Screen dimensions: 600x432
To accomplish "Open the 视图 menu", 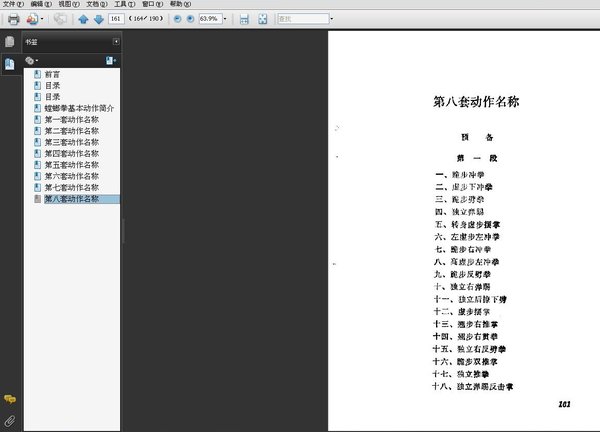I will [x=69, y=4].
